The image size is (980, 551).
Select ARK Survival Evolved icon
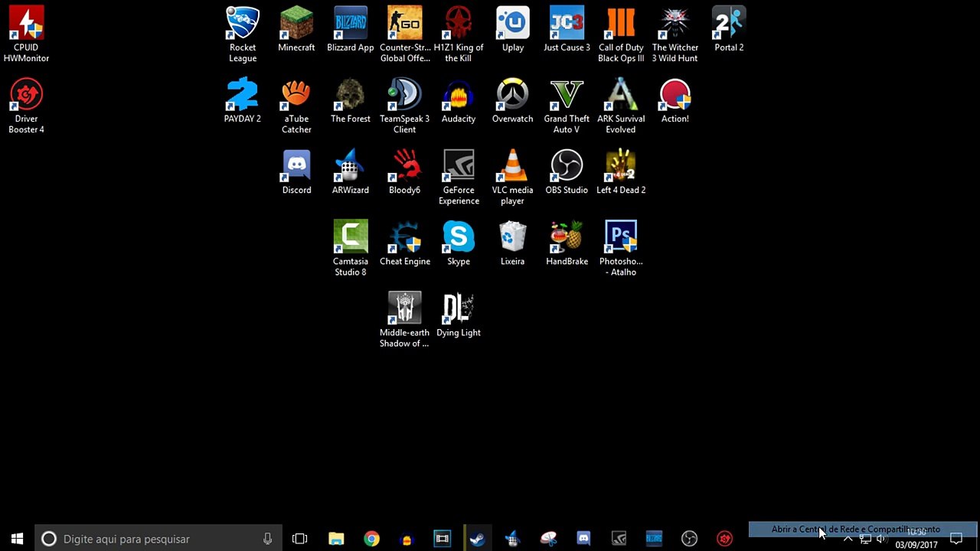[621, 106]
